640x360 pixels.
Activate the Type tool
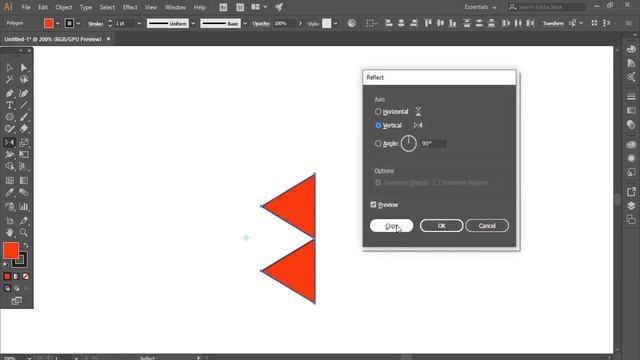9,105
